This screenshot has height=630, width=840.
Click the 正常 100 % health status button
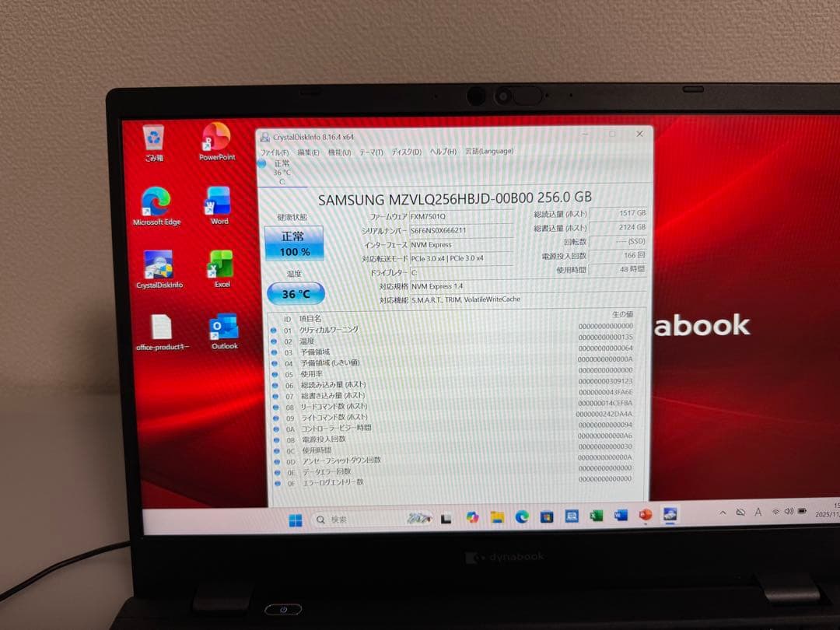pyautogui.click(x=294, y=243)
